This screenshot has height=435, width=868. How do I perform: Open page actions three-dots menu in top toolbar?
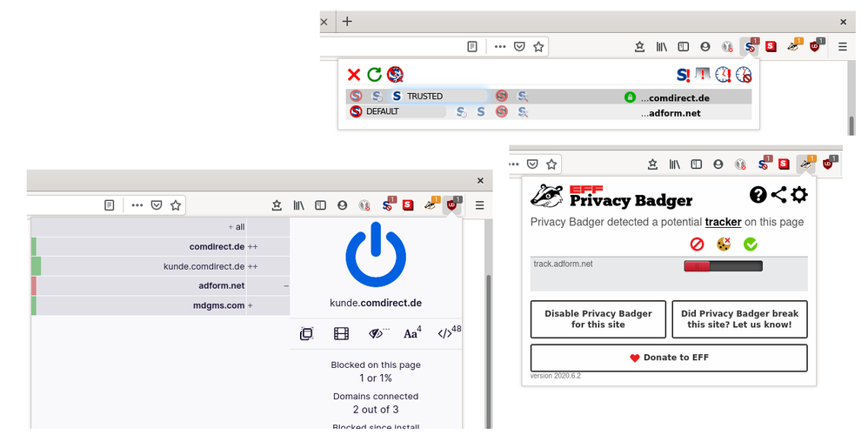pos(499,46)
